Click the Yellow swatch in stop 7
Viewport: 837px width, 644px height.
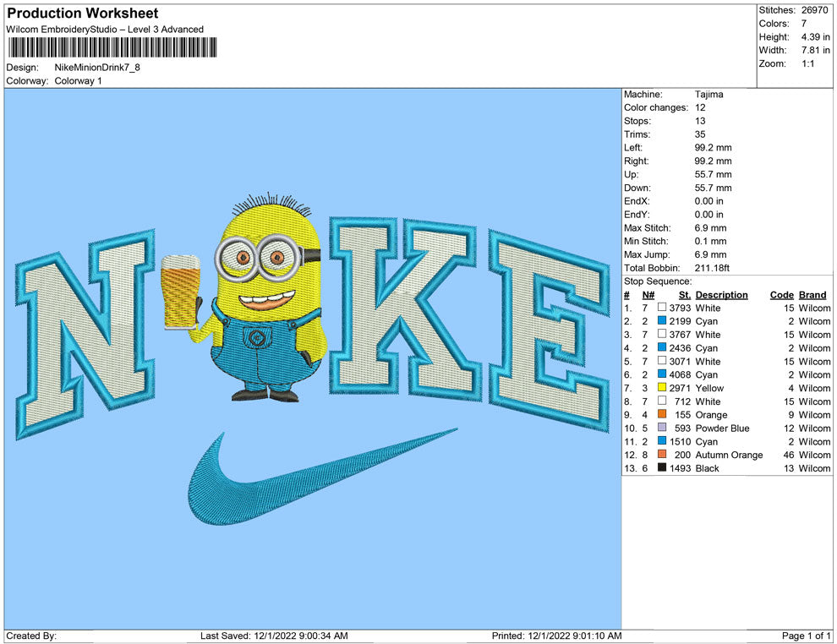(x=662, y=388)
